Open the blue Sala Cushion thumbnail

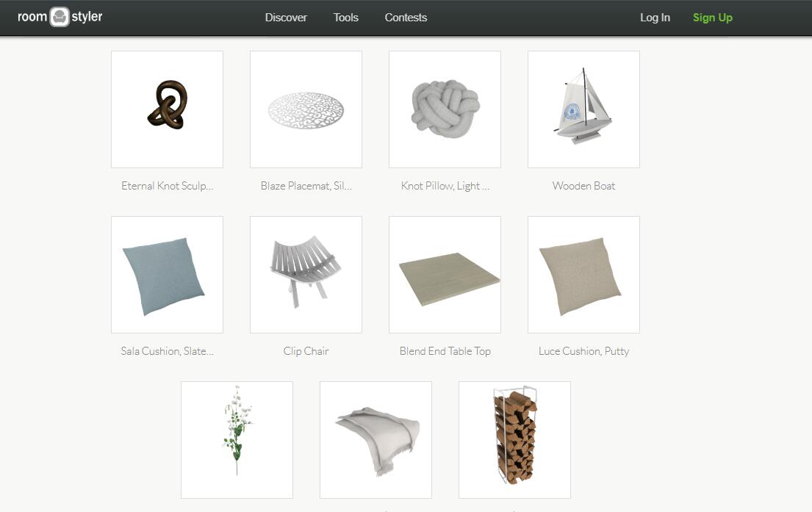[x=168, y=275]
